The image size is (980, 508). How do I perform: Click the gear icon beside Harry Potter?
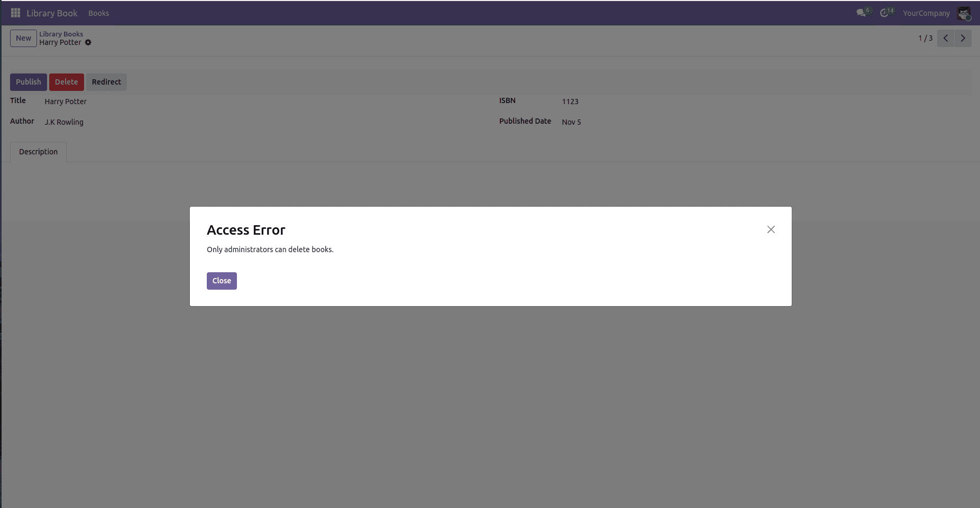click(x=88, y=42)
